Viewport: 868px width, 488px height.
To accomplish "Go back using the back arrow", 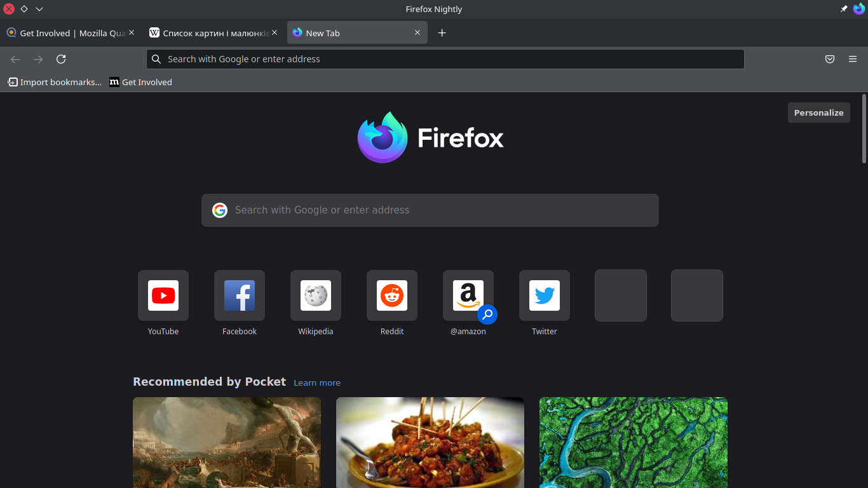I will click(15, 59).
